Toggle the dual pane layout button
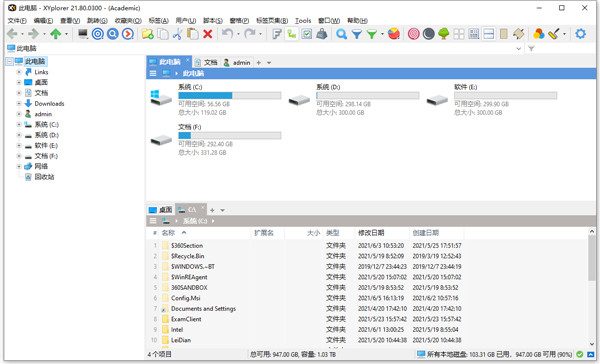Screen dimensions: 600x364 click(x=489, y=34)
